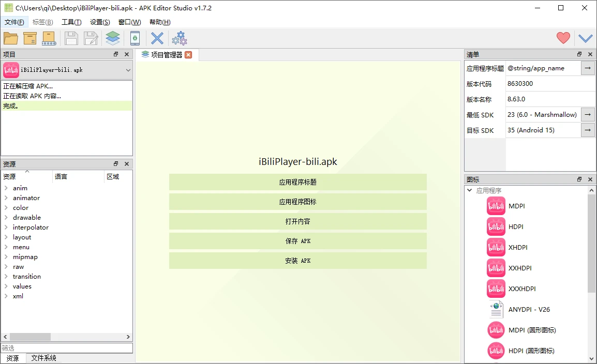Expand the drawable resource folder

point(6,218)
